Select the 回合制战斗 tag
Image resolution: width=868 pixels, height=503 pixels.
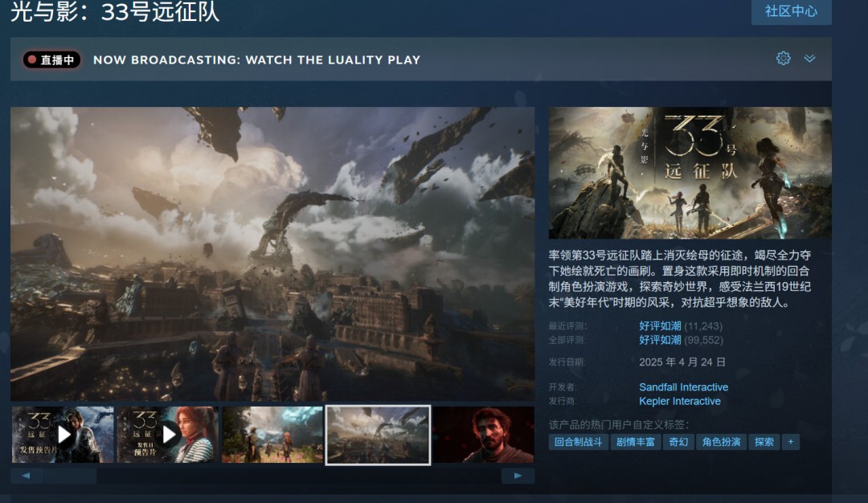[x=577, y=442]
